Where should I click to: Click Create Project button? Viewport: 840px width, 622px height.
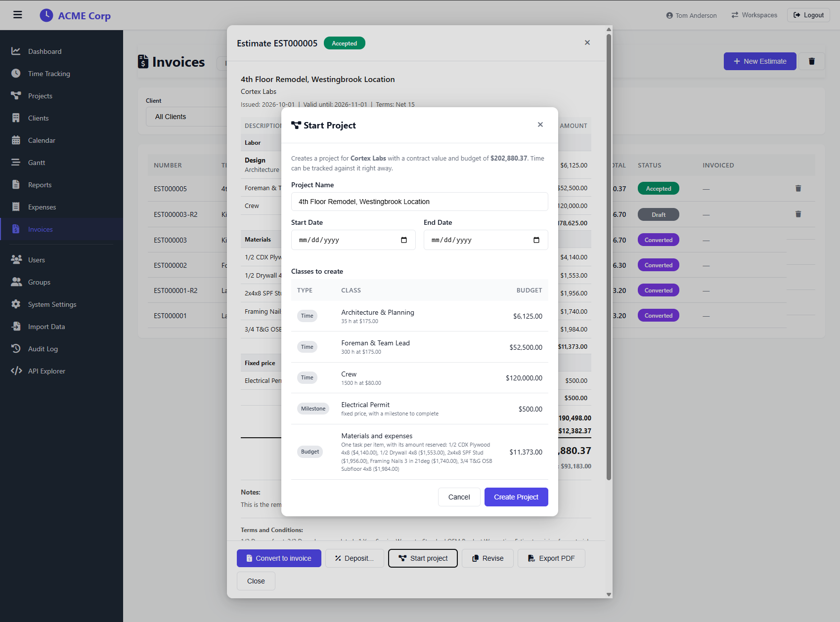tap(516, 497)
